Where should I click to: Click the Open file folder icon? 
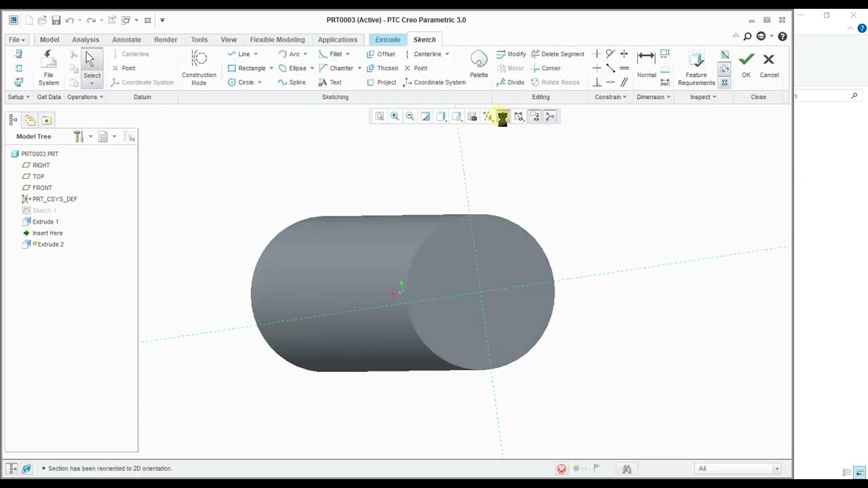tap(42, 20)
